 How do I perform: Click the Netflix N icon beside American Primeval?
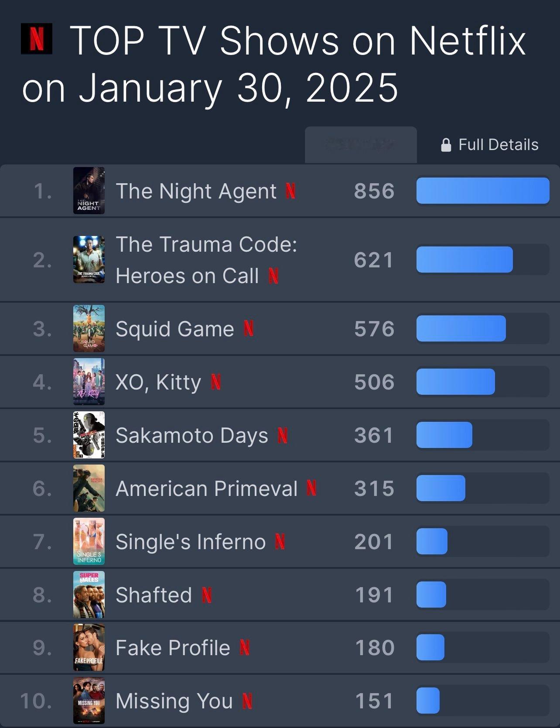tap(311, 488)
